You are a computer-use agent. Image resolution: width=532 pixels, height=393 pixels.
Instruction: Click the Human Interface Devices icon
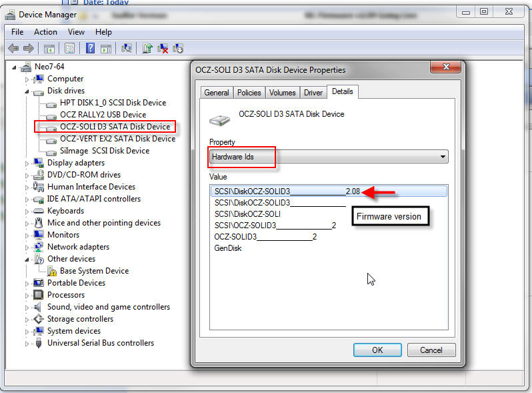(x=39, y=187)
